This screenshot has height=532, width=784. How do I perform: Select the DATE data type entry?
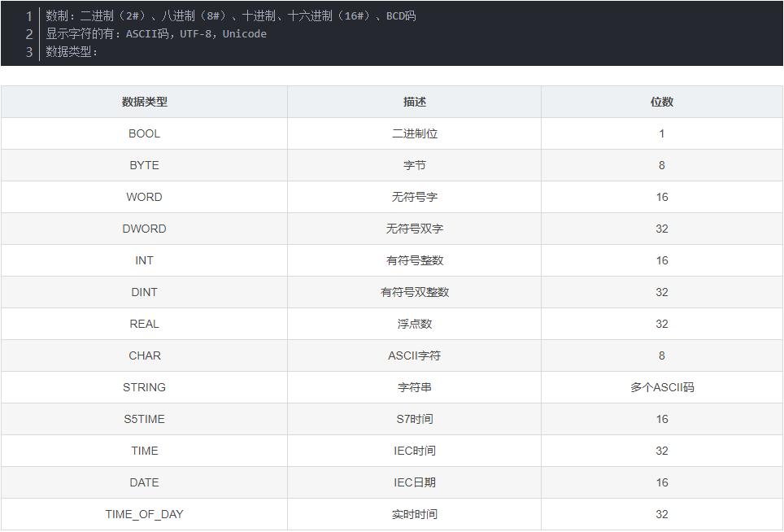coord(144,482)
